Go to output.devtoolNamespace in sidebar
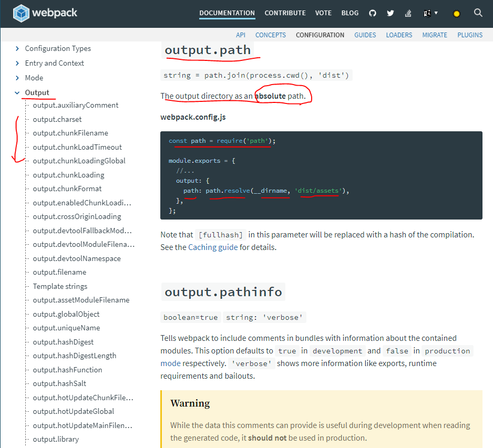 (x=77, y=258)
